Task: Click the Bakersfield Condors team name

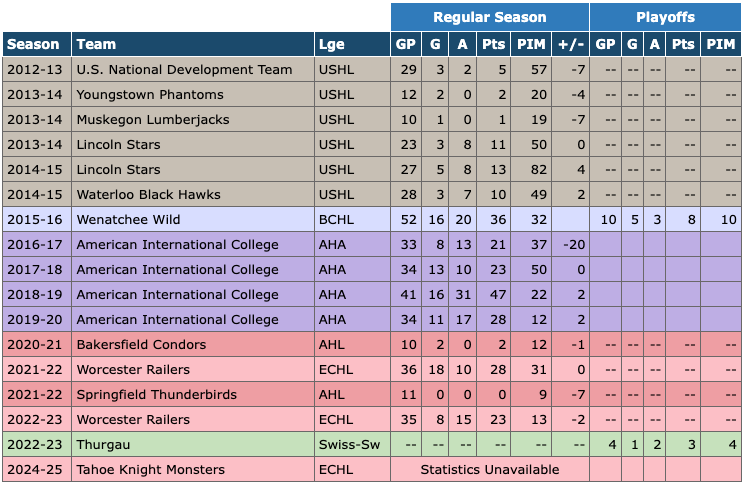Action: tap(141, 345)
